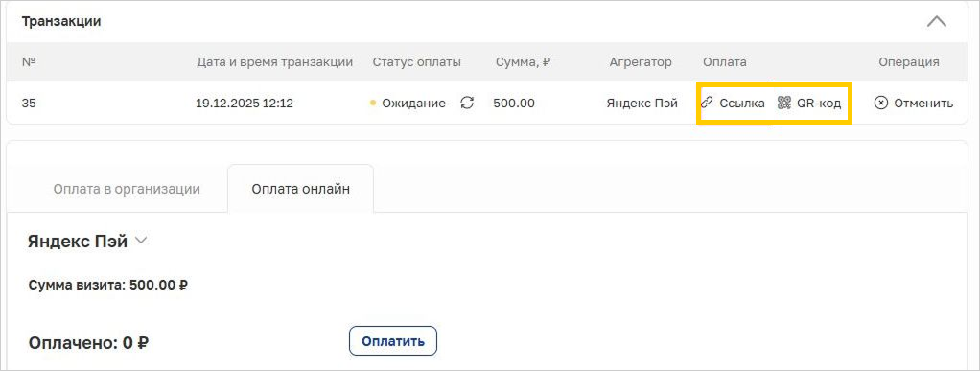The width and height of the screenshot is (980, 371).
Task: Show the QR-код for payment
Action: (x=808, y=104)
